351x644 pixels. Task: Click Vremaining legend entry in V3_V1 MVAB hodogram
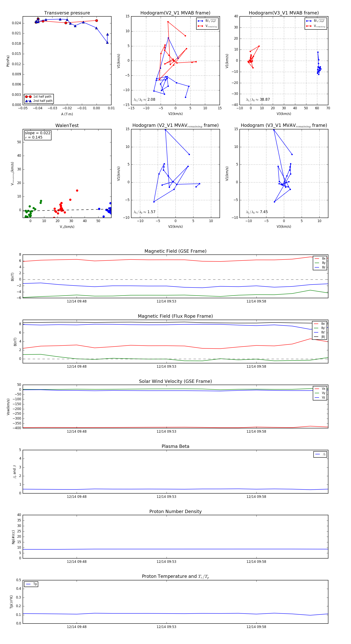click(x=316, y=26)
